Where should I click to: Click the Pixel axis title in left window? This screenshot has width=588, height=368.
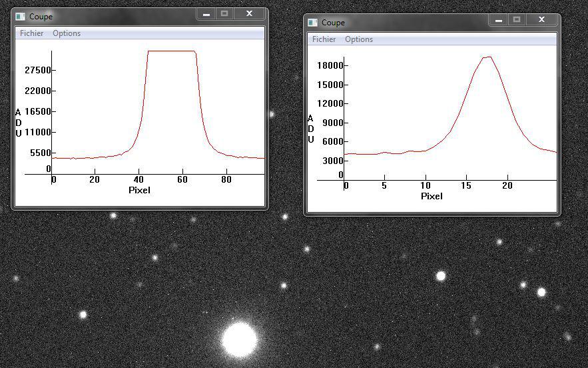139,191
